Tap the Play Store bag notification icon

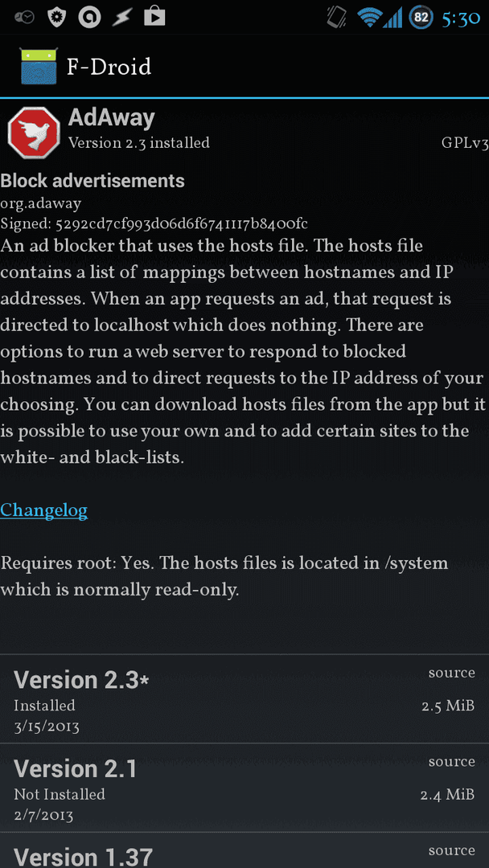pyautogui.click(x=154, y=17)
